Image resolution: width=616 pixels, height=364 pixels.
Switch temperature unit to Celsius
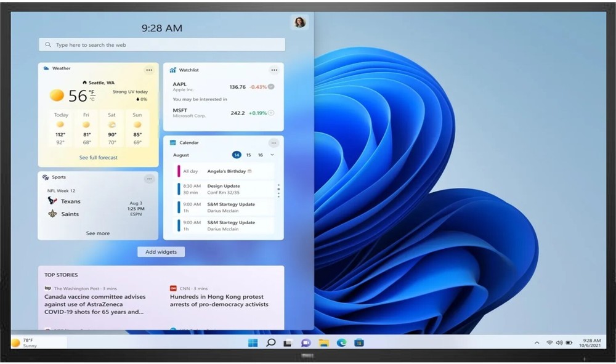(x=92, y=99)
